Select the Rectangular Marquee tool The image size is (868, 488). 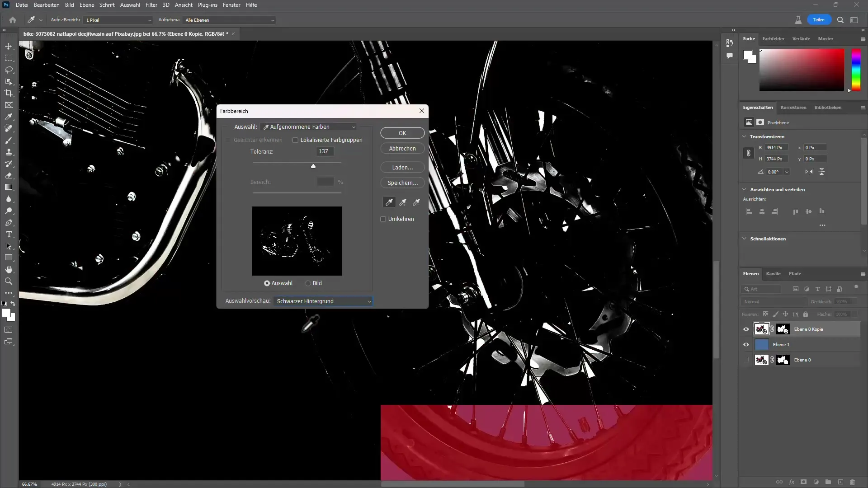click(9, 58)
